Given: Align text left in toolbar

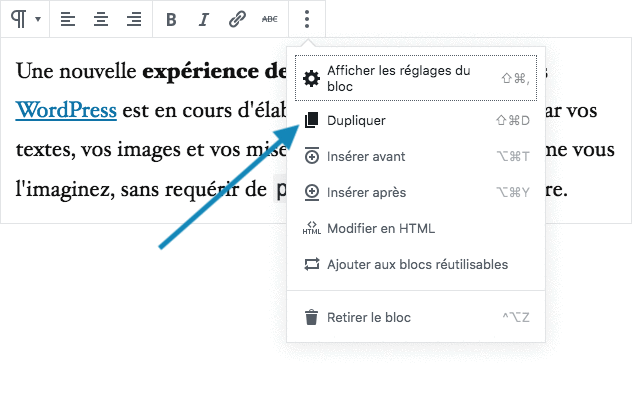Looking at the screenshot, I should (x=67, y=19).
